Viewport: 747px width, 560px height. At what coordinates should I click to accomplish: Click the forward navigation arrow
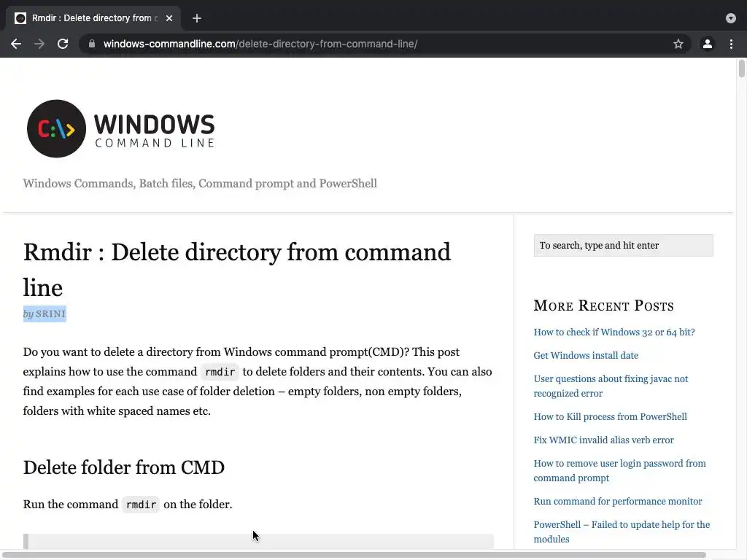39,44
